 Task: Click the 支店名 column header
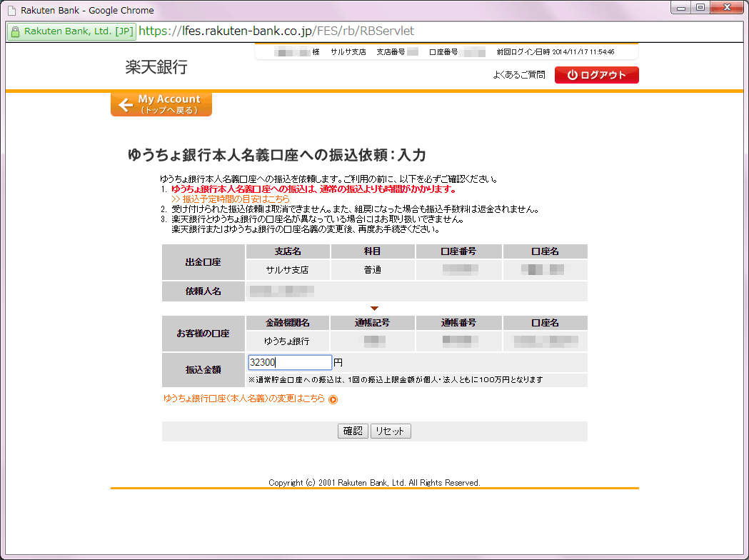click(x=288, y=251)
